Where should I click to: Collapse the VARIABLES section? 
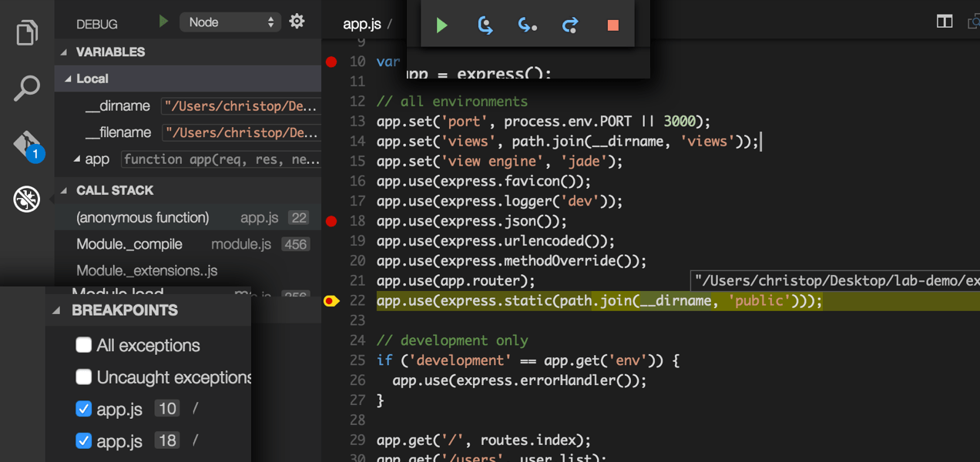tap(65, 52)
